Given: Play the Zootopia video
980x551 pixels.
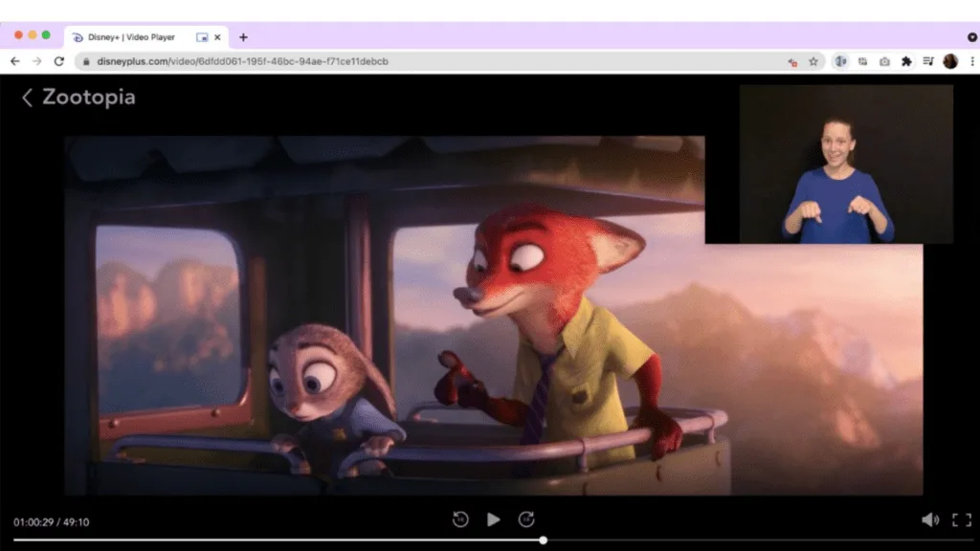Looking at the screenshot, I should (493, 519).
